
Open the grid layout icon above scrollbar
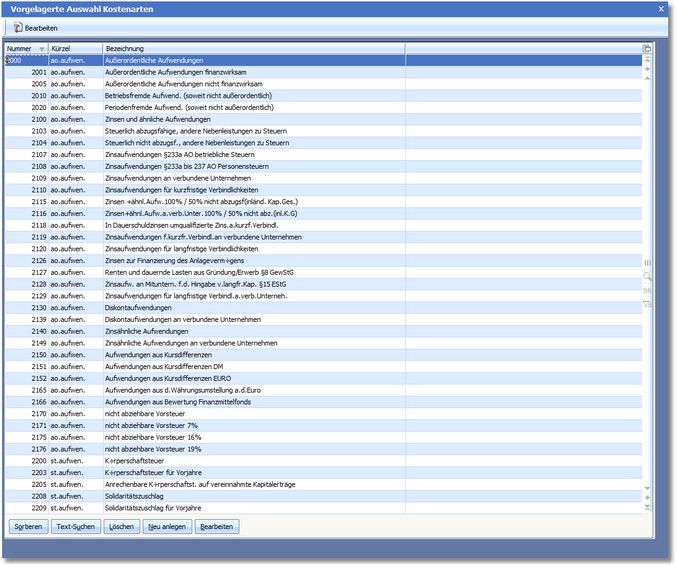pyautogui.click(x=647, y=48)
